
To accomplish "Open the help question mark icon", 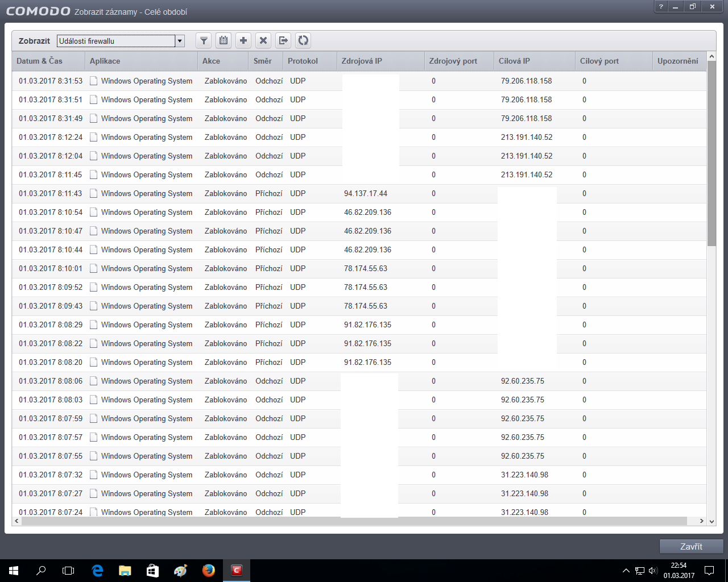I will point(661,7).
